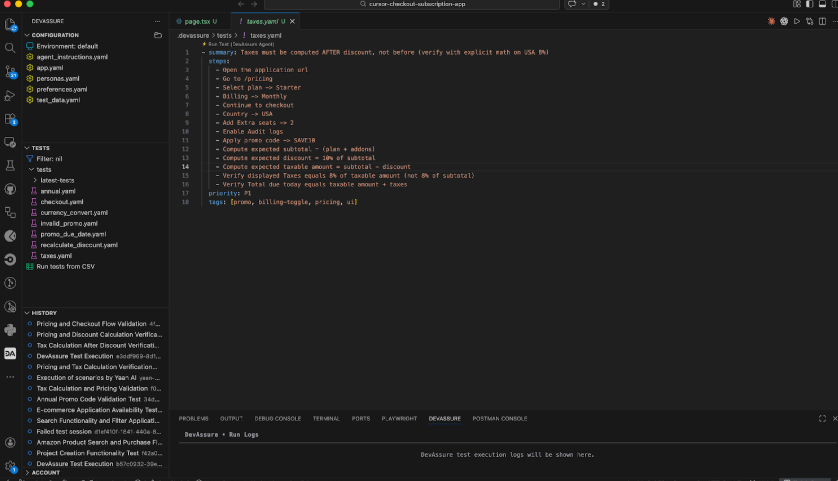Screen dimensions: 838x481
Task: Click Environment: default entry
Action: point(67,46)
